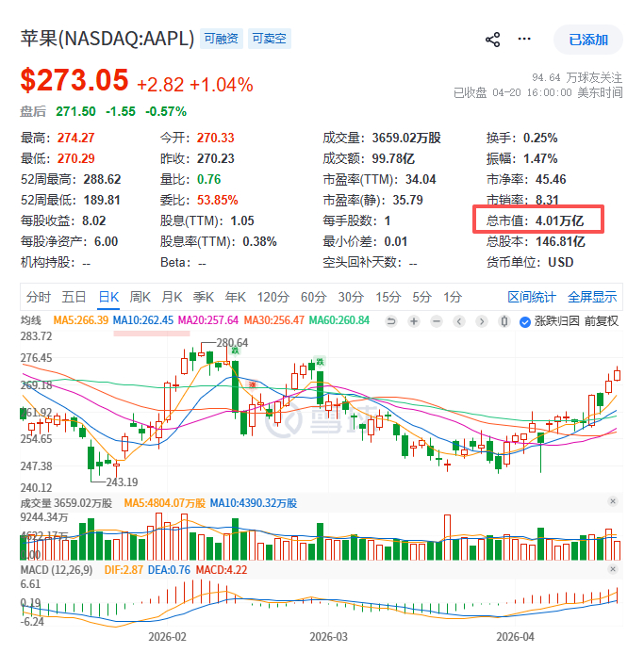Click the MA30:256.47 legend label
The height and width of the screenshot is (653, 644).
pos(273,320)
